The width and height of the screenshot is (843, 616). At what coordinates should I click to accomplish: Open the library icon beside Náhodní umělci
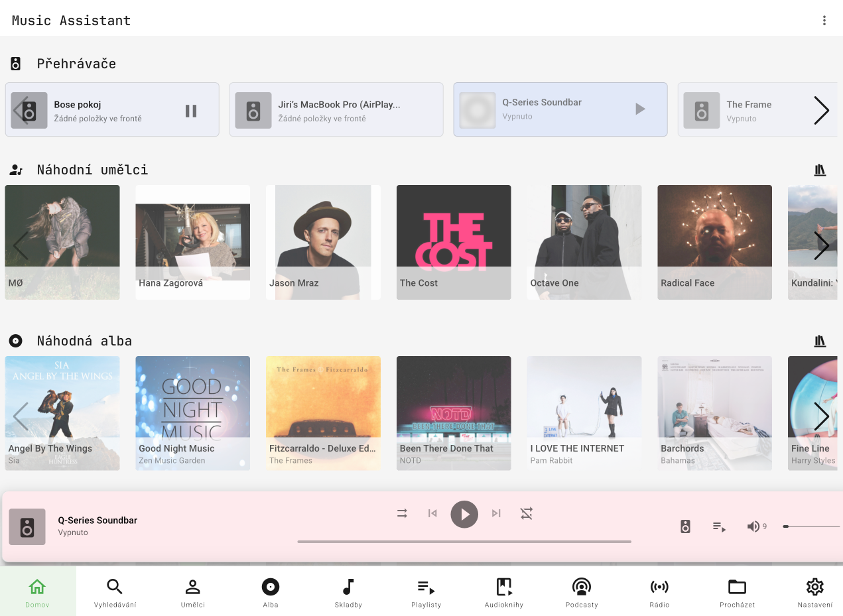[x=820, y=169]
